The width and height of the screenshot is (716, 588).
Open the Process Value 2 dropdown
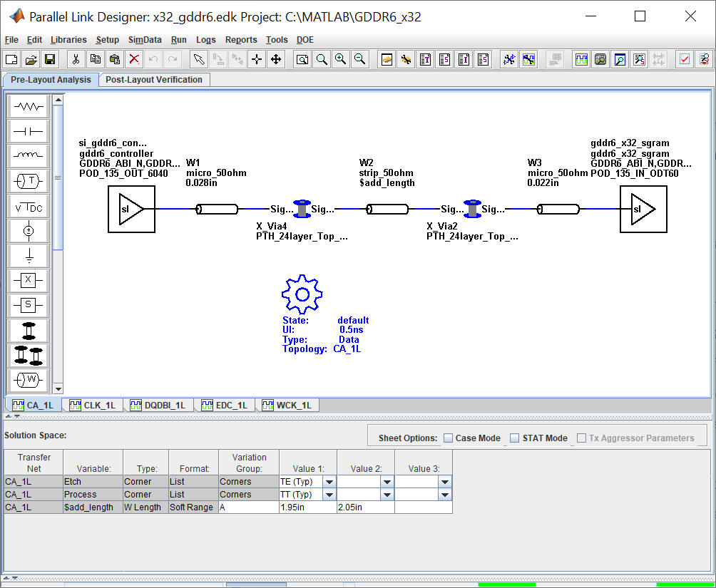(x=387, y=495)
